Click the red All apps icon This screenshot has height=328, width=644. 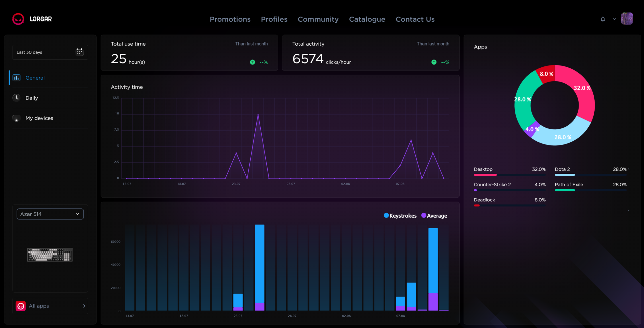(21, 306)
